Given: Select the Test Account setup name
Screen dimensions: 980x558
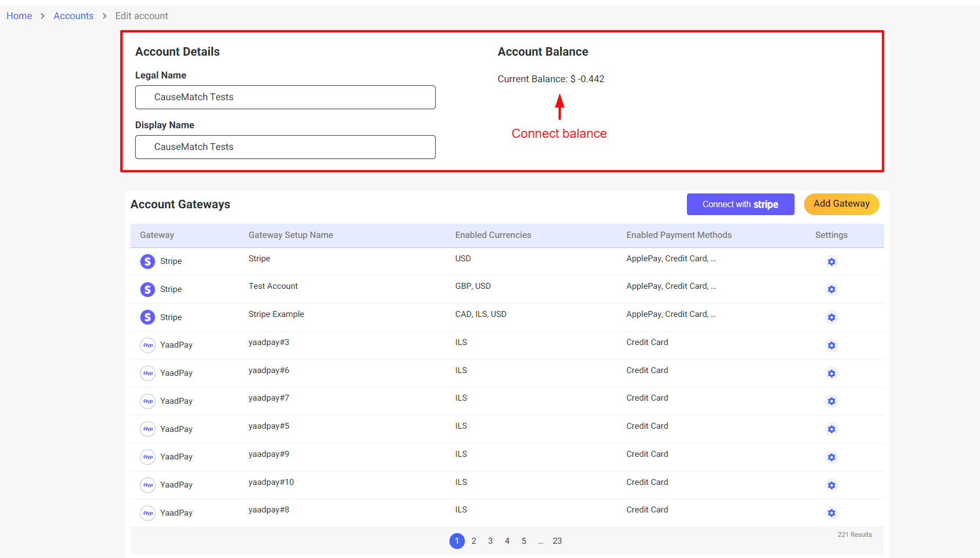Looking at the screenshot, I should point(273,286).
